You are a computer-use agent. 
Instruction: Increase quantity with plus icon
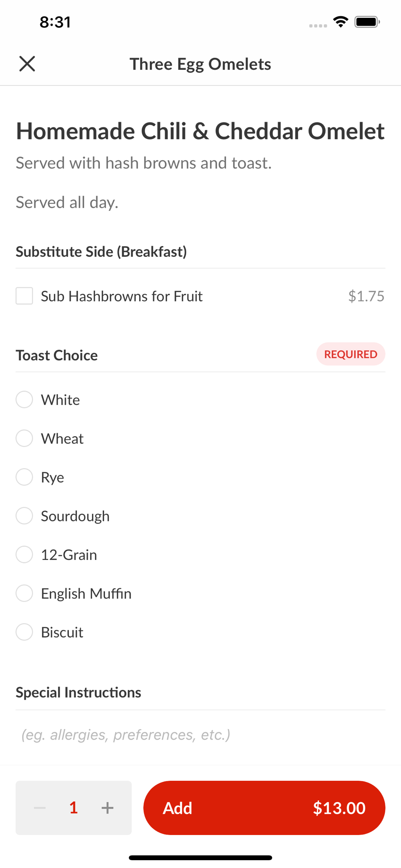tap(108, 808)
